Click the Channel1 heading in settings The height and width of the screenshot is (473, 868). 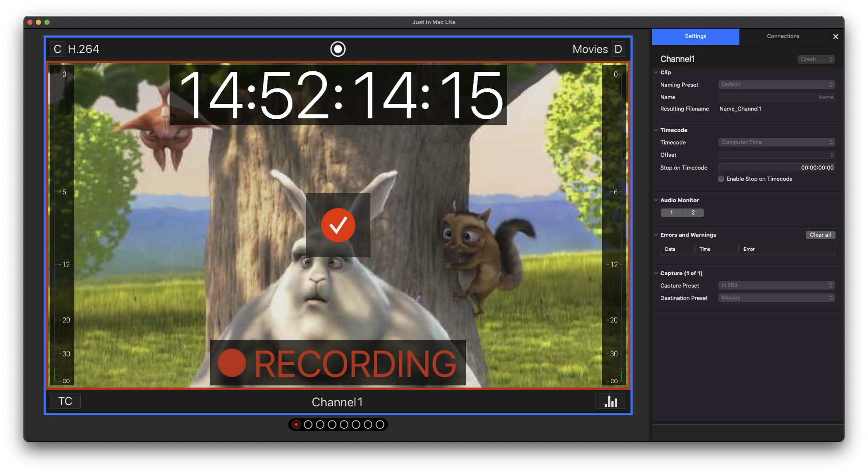[677, 59]
